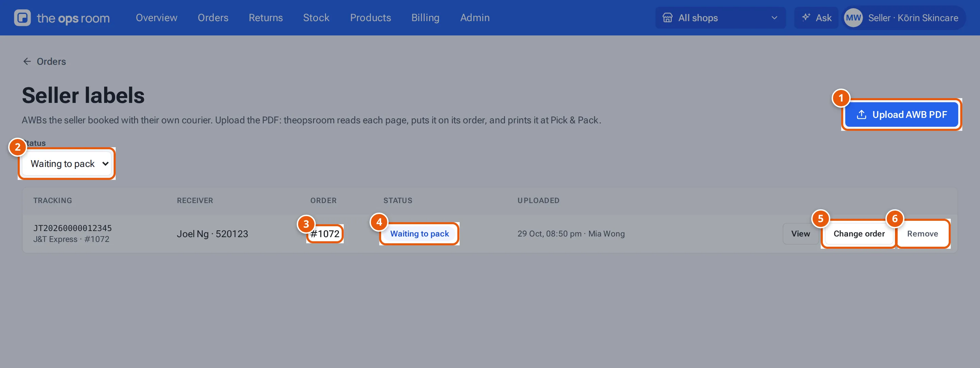The height and width of the screenshot is (368, 980).
Task: Click the Ask button
Action: click(x=816, y=17)
